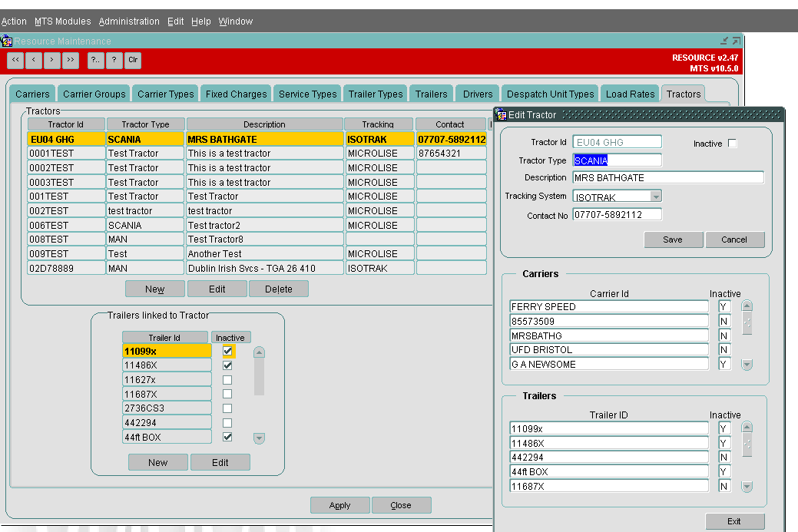
Task: Switch to the Fixed Charges tab
Action: tap(236, 94)
